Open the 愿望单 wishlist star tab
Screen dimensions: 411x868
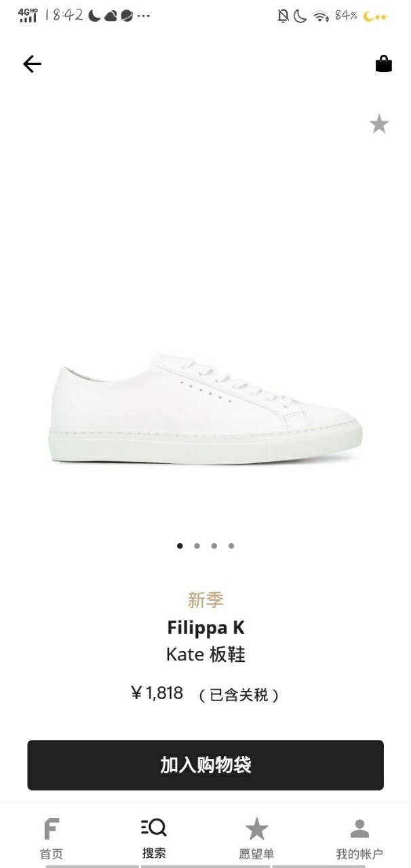tap(256, 829)
